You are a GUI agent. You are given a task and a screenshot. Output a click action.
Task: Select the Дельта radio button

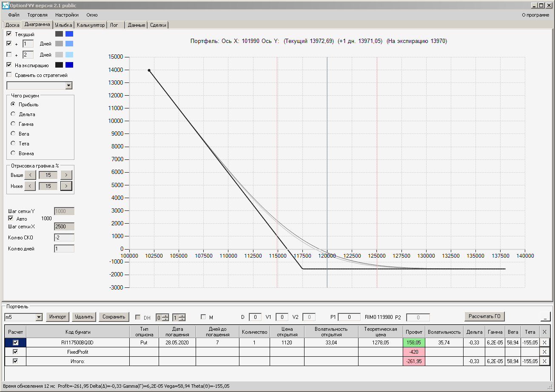[x=13, y=114]
